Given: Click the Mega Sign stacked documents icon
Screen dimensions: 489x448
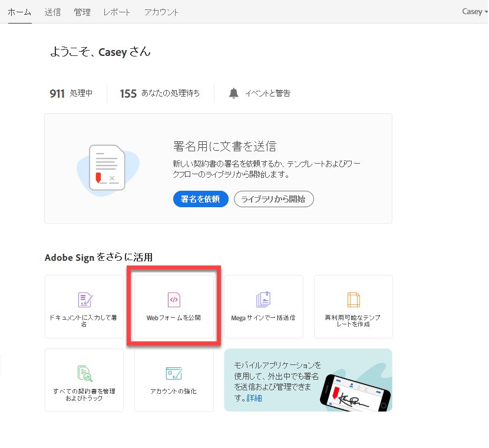Looking at the screenshot, I should coord(263,300).
